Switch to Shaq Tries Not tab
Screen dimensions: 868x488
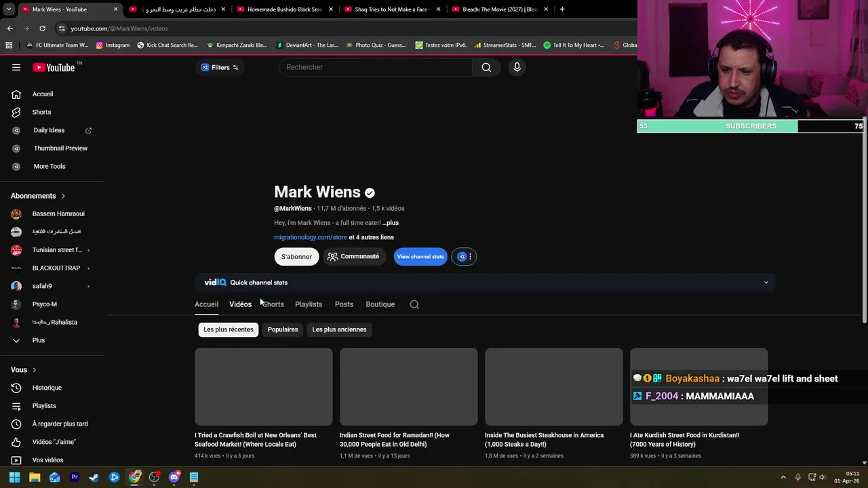pos(391,9)
